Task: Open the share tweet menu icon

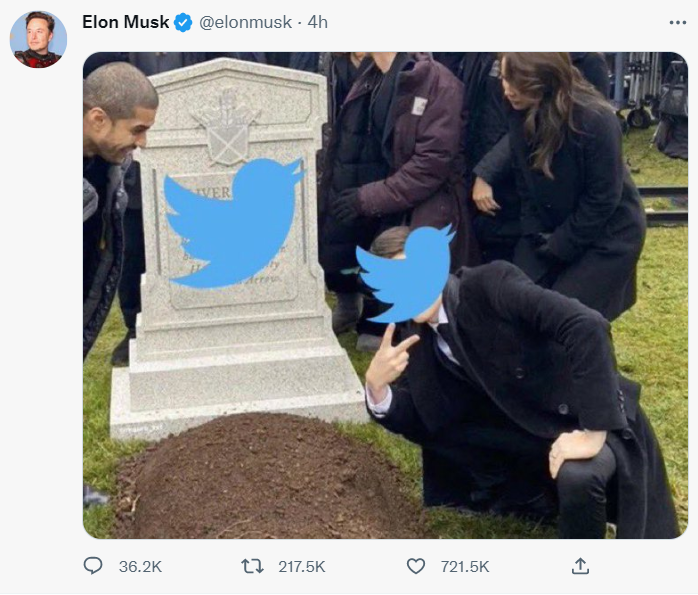Action: coord(580,566)
